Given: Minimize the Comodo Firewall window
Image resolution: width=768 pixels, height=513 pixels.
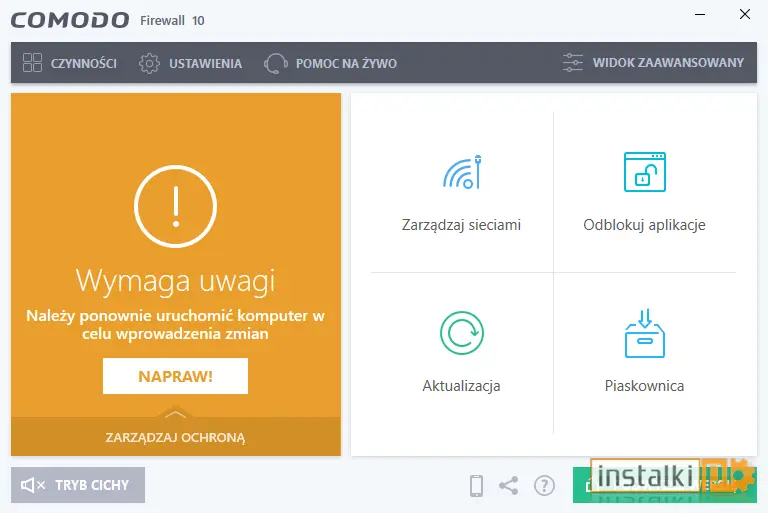Looking at the screenshot, I should tap(700, 15).
